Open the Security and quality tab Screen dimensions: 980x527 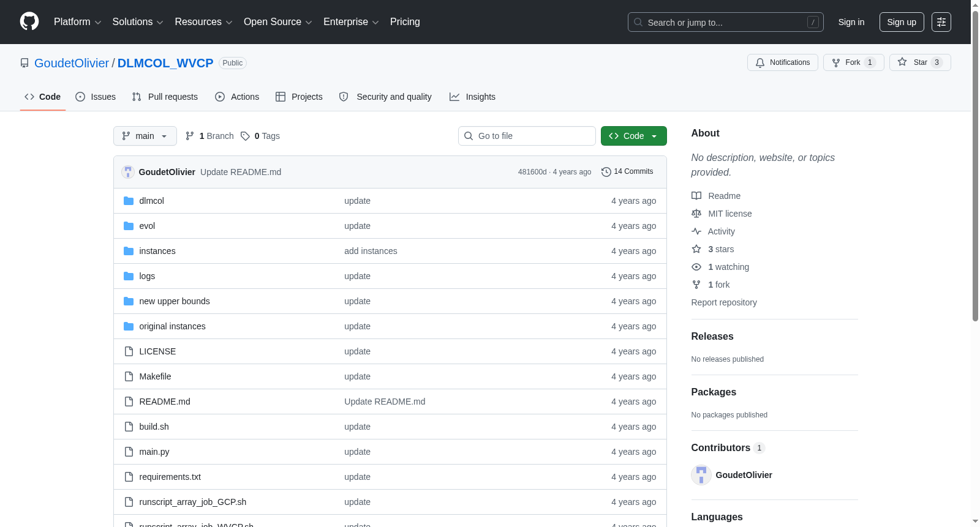coord(385,97)
